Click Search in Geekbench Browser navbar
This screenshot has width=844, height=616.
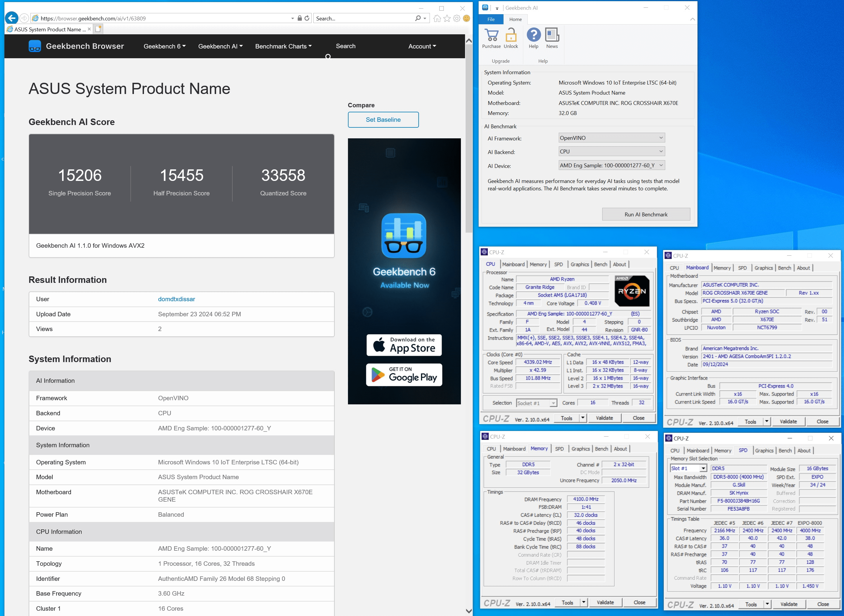coord(345,46)
